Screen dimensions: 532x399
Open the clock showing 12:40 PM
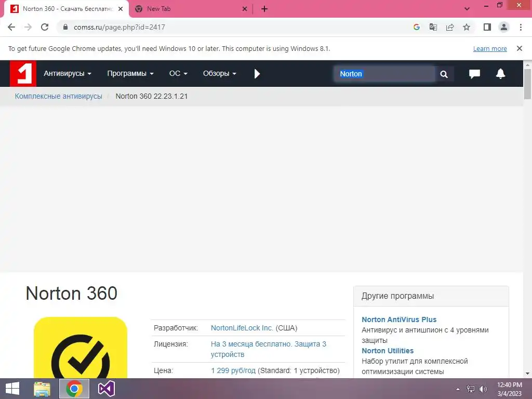click(509, 389)
